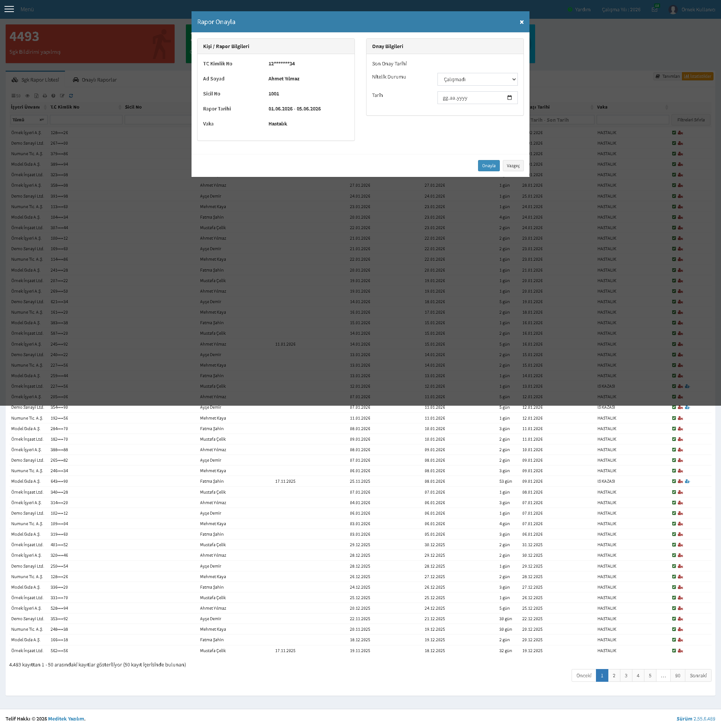Go to page 2 in pagination

point(614,676)
